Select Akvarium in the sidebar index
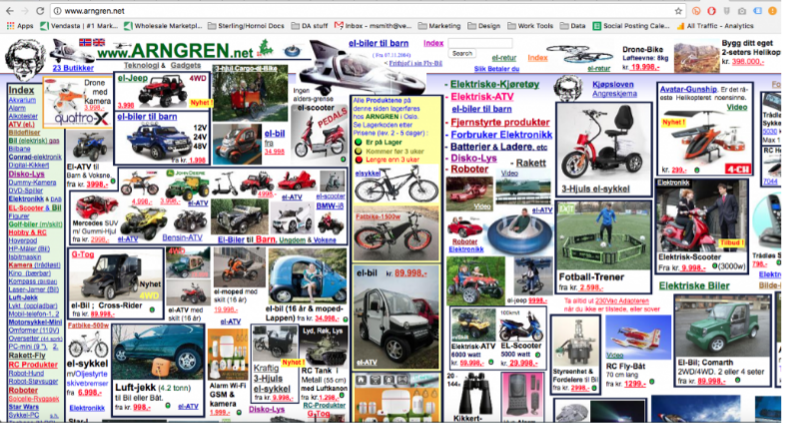 coord(22,100)
